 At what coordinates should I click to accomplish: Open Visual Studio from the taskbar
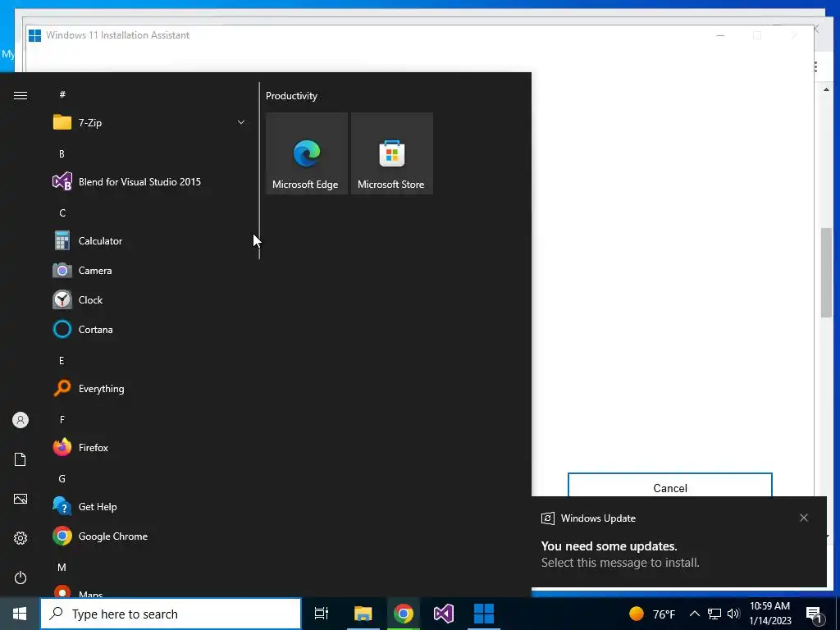[444, 614]
